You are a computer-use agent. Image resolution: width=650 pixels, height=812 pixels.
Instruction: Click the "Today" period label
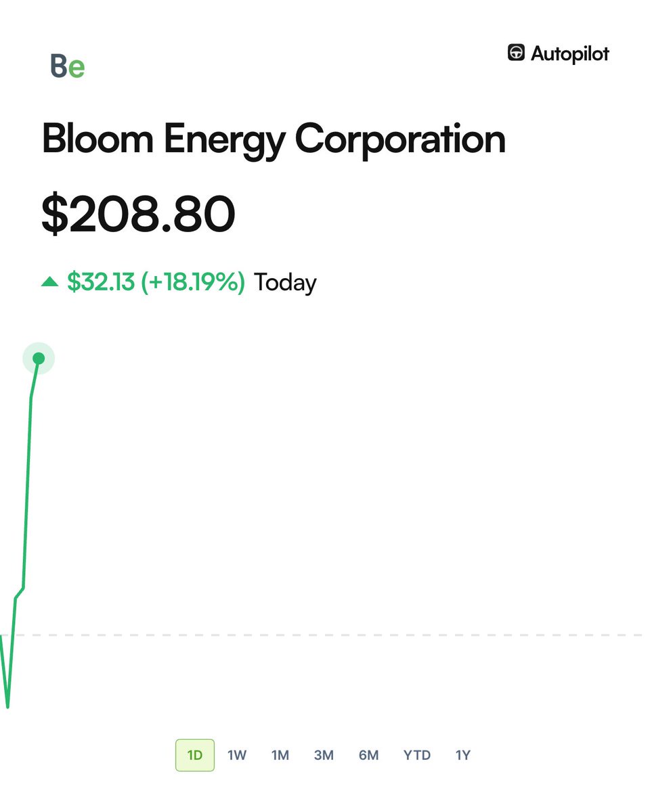click(x=285, y=282)
